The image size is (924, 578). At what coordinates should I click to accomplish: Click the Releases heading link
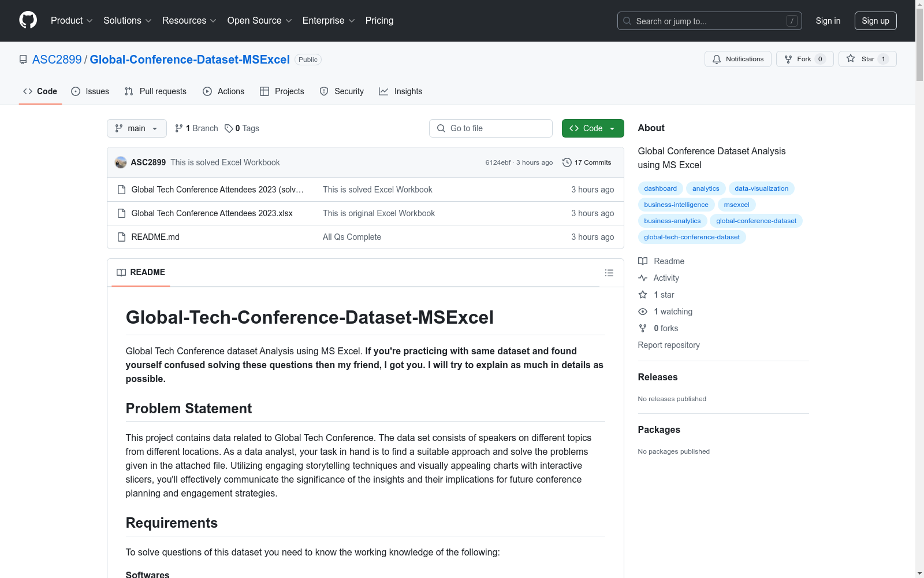point(658,377)
